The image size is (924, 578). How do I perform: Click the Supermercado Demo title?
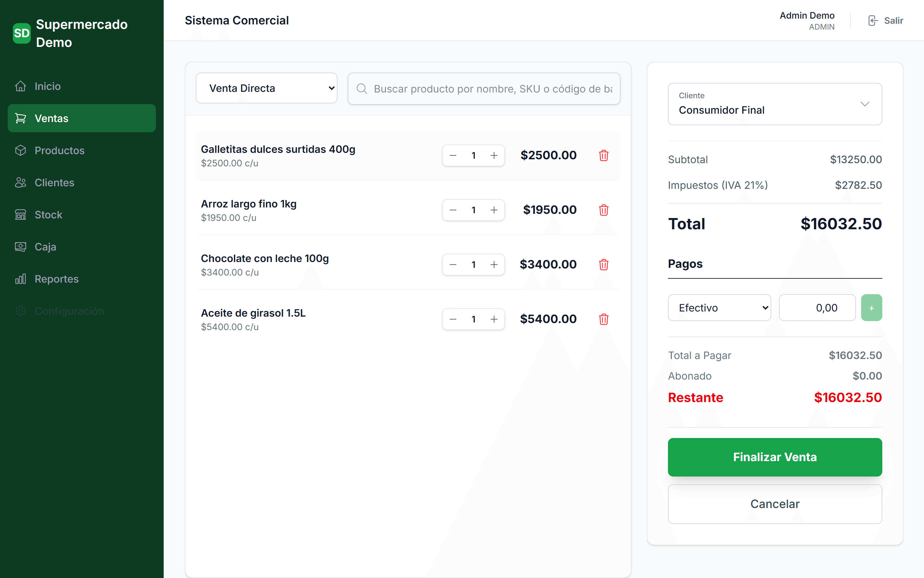point(82,33)
